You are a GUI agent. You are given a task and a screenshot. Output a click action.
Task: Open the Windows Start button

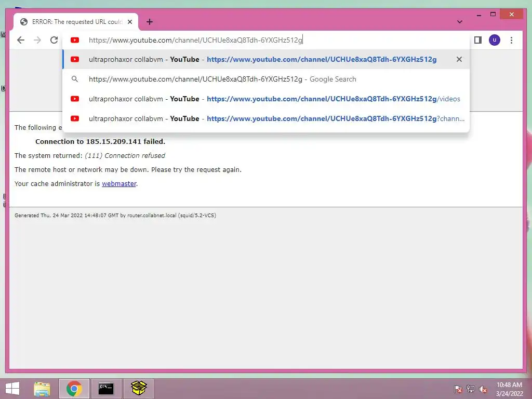point(12,389)
